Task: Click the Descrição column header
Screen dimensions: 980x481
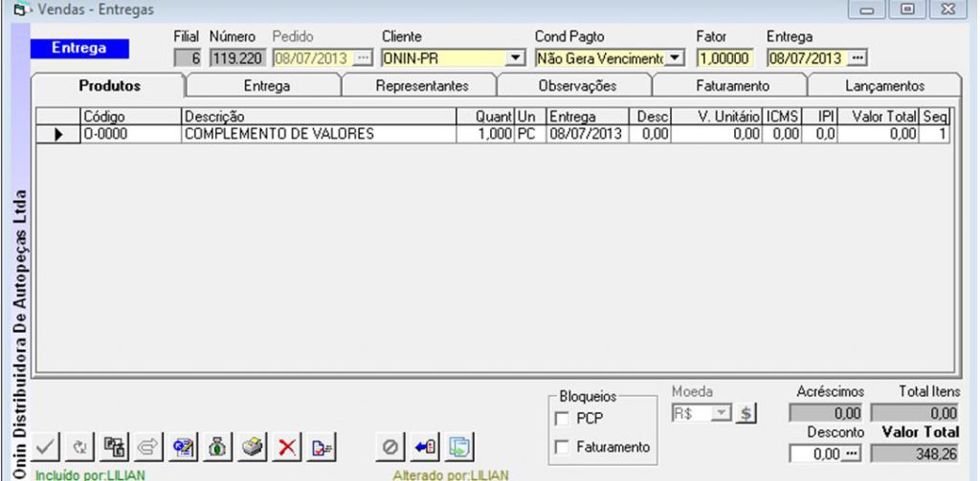Action: click(x=319, y=117)
